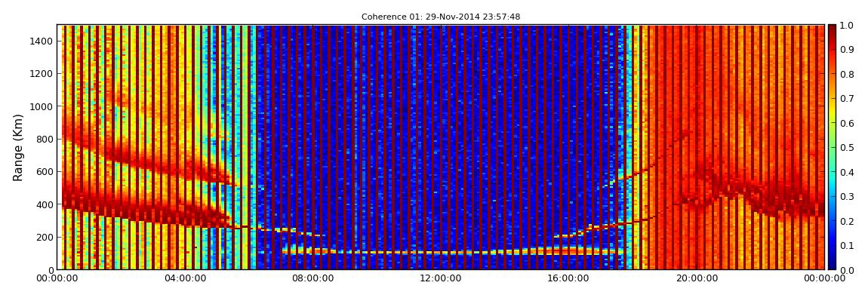The width and height of the screenshot is (868, 307).
Task: Click the green middle of the colorbar
Action: pyautogui.click(x=832, y=147)
